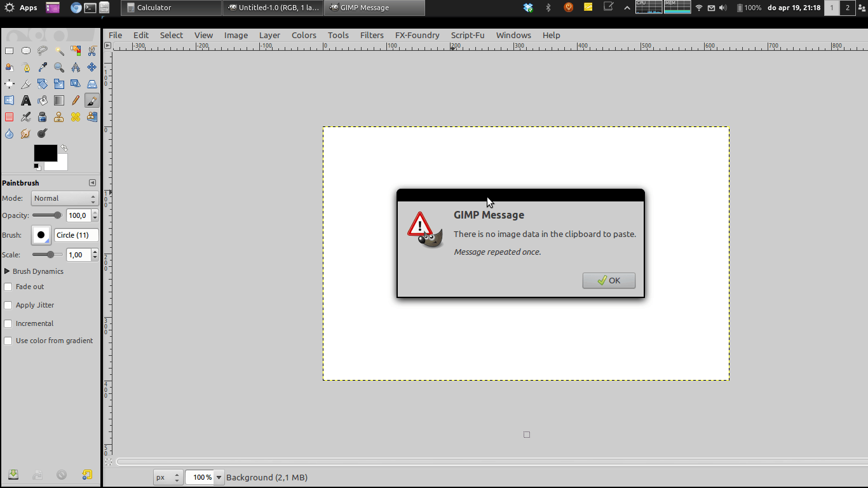
Task: Open the Apps launcher menu
Action: [x=21, y=8]
